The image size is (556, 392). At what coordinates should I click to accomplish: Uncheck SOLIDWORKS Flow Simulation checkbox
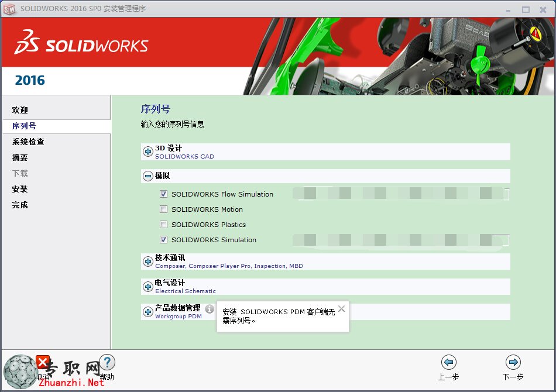pyautogui.click(x=163, y=194)
